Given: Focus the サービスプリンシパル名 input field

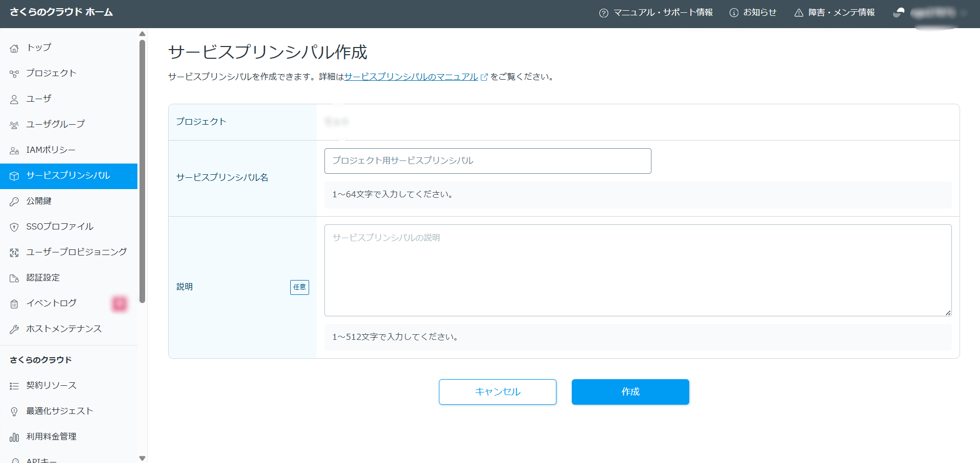Looking at the screenshot, I should [487, 161].
